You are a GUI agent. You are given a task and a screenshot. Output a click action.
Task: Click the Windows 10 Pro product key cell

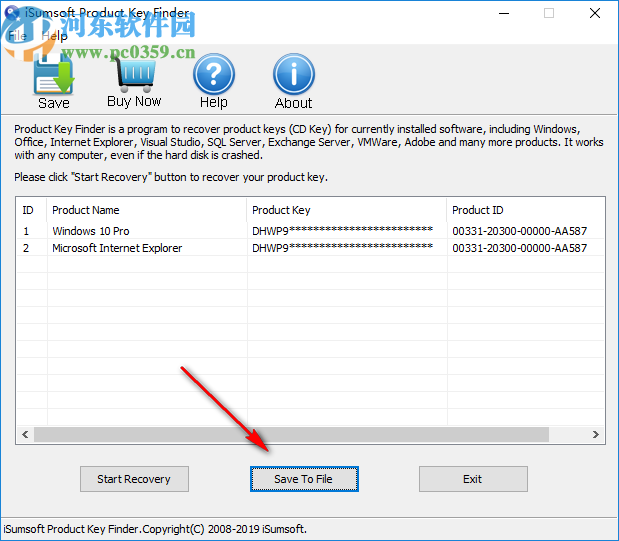click(x=347, y=231)
